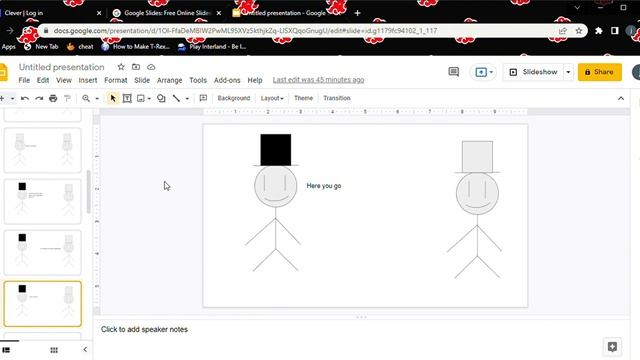Open the Arrange menu
This screenshot has height=360, width=640.
coord(169,80)
